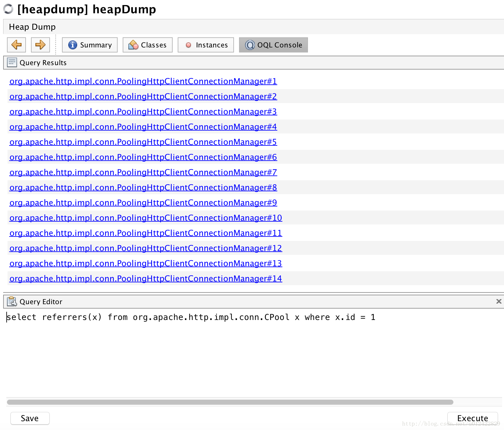Click the query editor horizontal scrollbar

(230, 402)
